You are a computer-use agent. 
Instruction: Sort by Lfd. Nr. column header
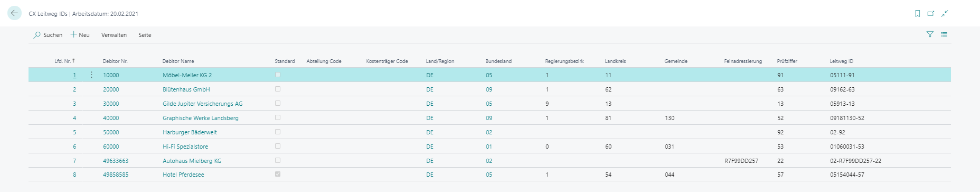point(64,61)
